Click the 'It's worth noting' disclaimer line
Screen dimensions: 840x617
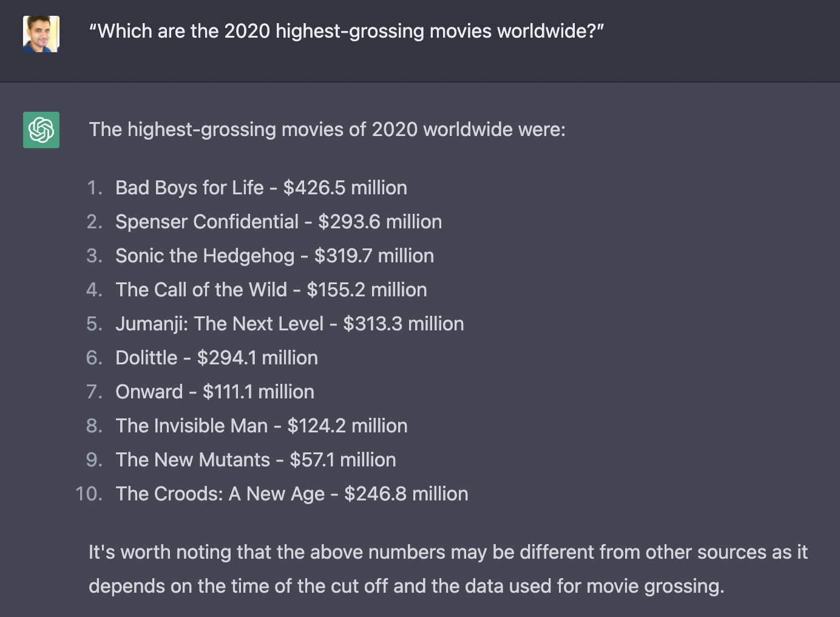pos(448,552)
